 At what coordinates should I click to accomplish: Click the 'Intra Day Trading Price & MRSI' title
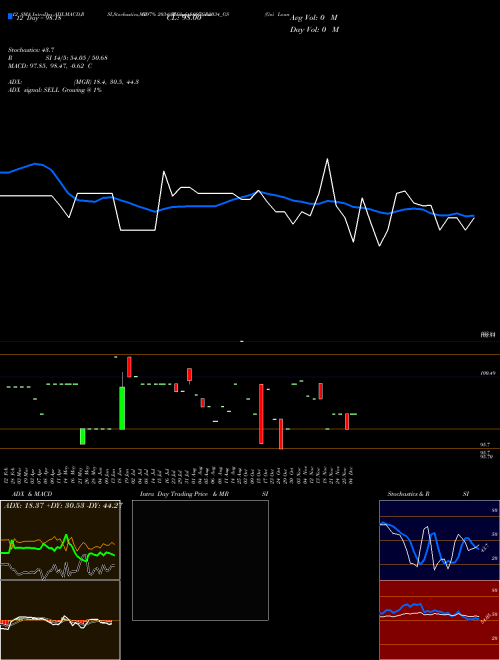(x=204, y=494)
